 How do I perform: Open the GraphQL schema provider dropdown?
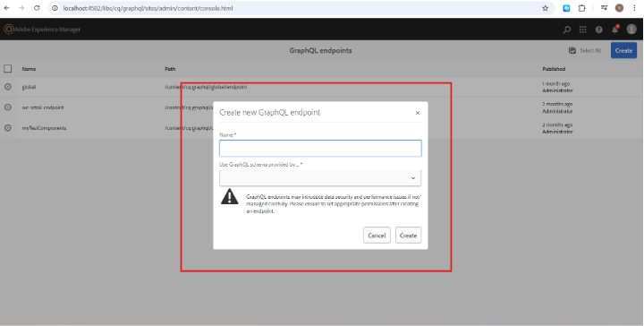320,178
